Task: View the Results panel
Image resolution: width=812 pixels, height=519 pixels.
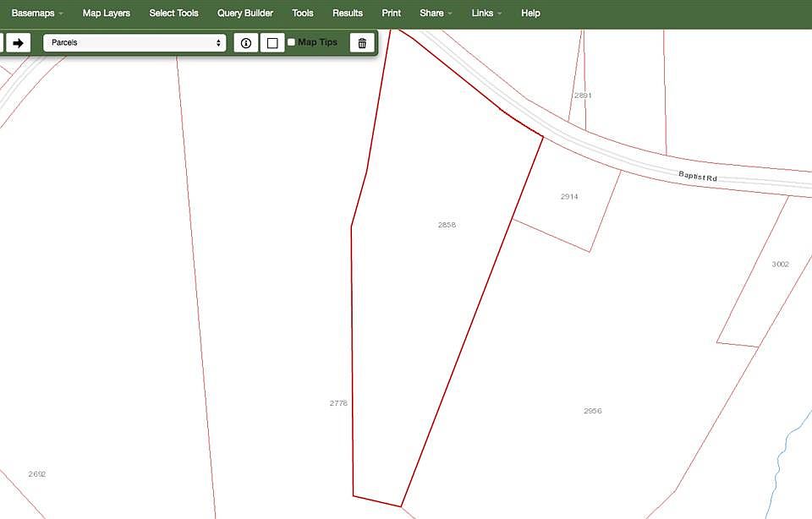Action: (348, 14)
